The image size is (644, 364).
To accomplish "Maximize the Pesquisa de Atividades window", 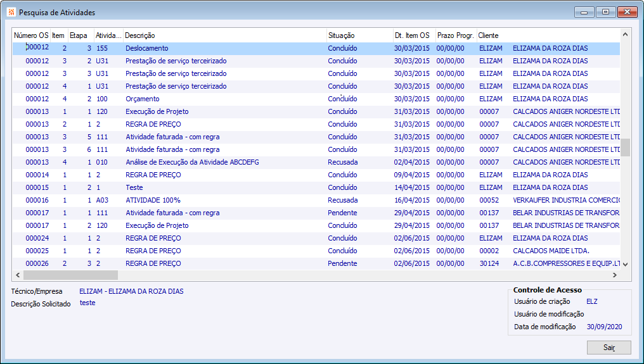I will pos(605,12).
